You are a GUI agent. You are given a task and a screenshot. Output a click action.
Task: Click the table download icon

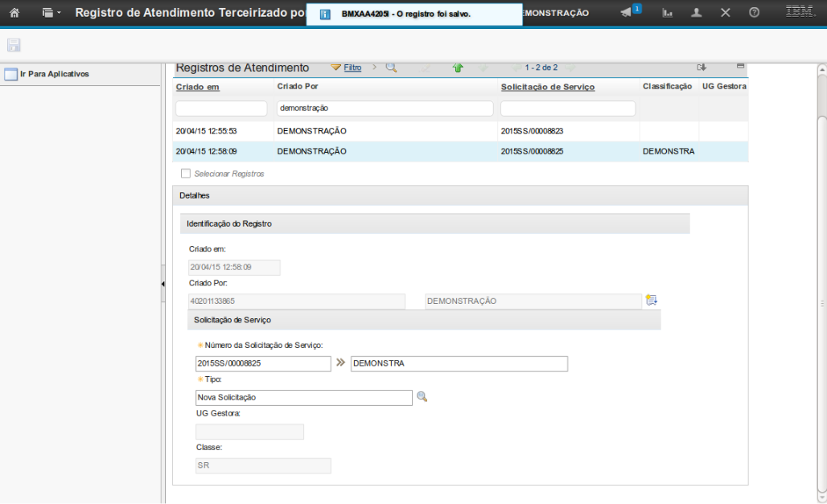[702, 68]
